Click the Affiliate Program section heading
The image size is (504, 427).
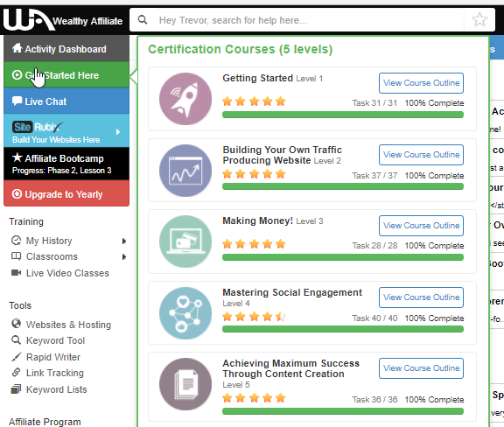[x=45, y=422]
